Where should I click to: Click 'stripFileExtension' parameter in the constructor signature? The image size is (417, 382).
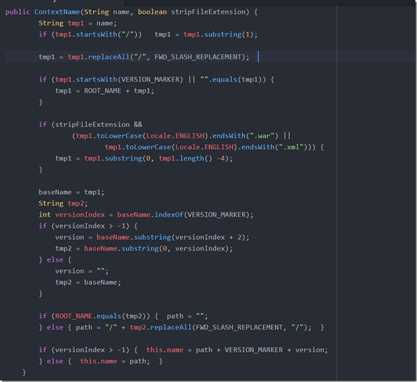click(x=210, y=12)
